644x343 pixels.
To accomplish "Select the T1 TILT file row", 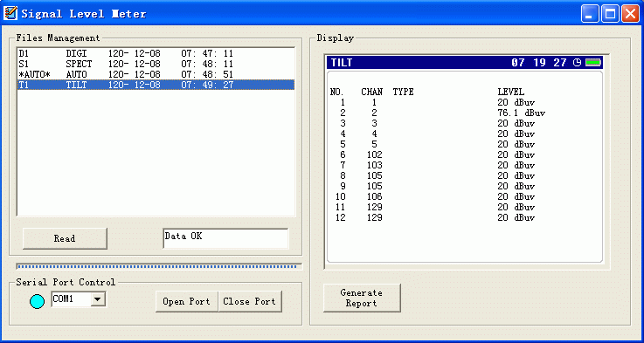I will pyautogui.click(x=156, y=85).
